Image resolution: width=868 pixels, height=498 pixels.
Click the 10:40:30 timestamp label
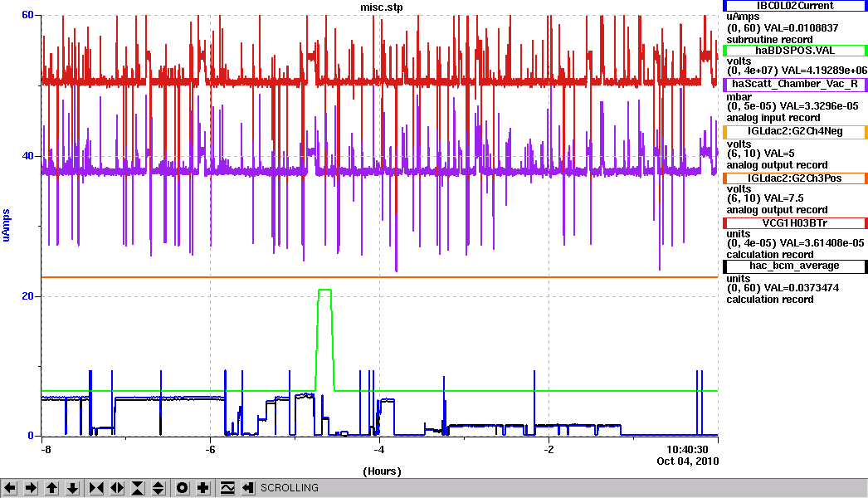point(687,449)
